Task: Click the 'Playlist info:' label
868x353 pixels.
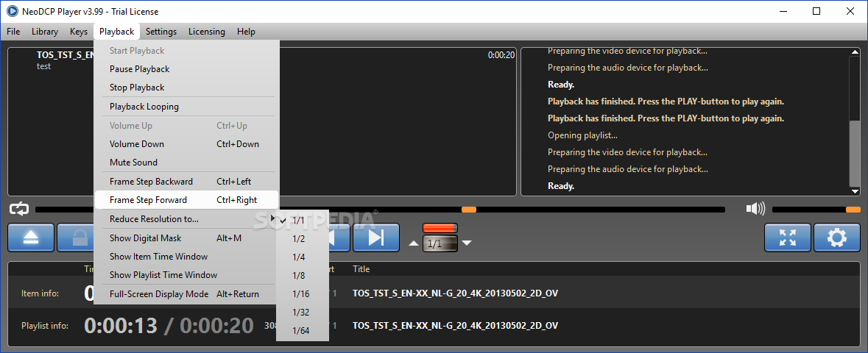Action: [x=45, y=325]
